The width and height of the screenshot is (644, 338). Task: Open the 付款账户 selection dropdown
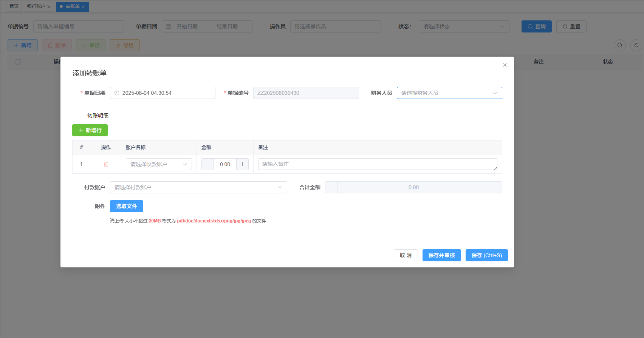click(x=198, y=187)
